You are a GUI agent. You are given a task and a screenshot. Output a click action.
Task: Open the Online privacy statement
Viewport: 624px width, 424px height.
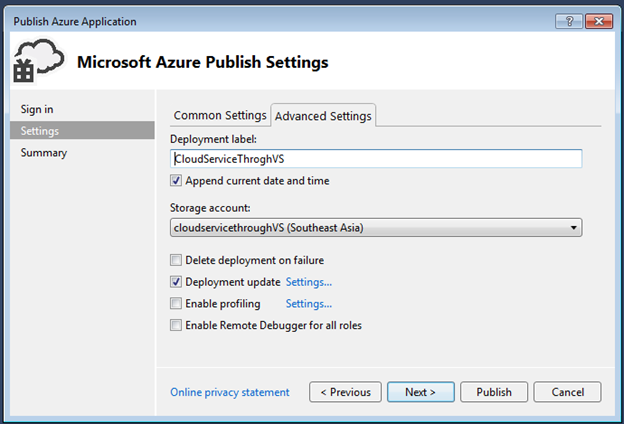230,392
